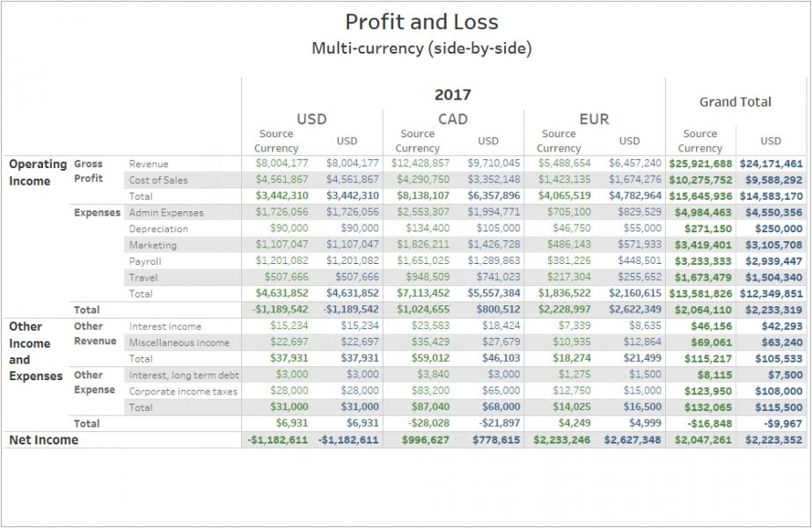Select the USD currency group header

tap(311, 119)
